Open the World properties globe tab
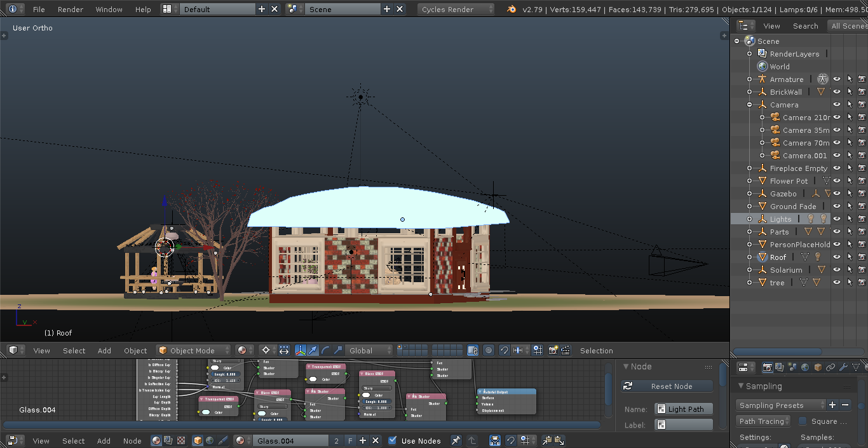The image size is (868, 448). tap(805, 367)
